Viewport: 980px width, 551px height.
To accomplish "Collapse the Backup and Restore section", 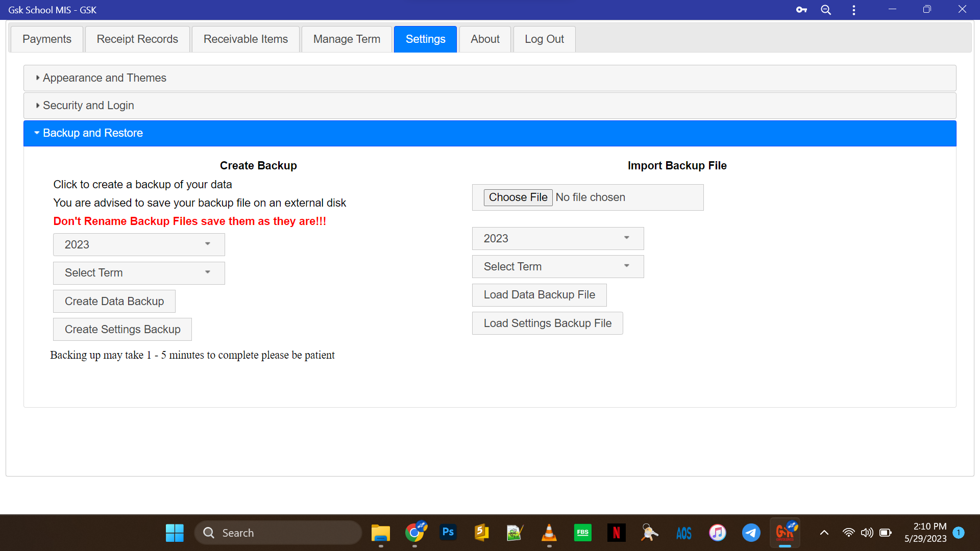I will click(92, 133).
